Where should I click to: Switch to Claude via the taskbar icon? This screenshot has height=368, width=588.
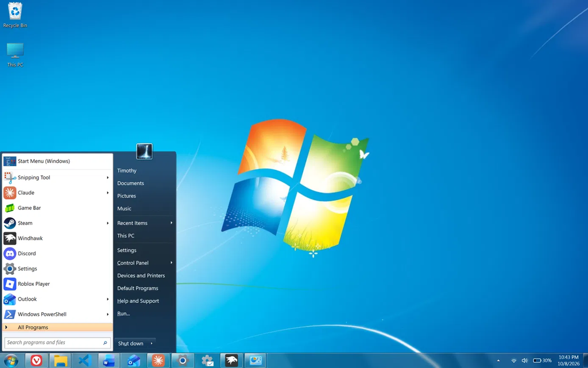158,361
